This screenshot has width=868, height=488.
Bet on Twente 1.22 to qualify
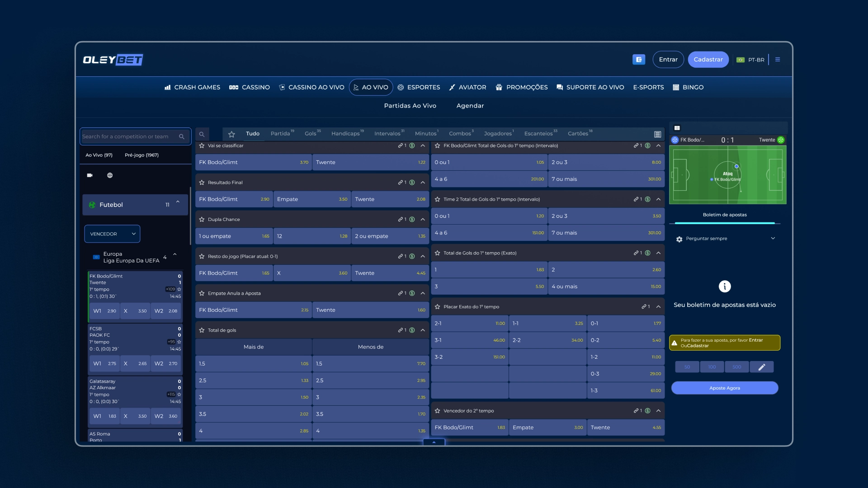(371, 162)
